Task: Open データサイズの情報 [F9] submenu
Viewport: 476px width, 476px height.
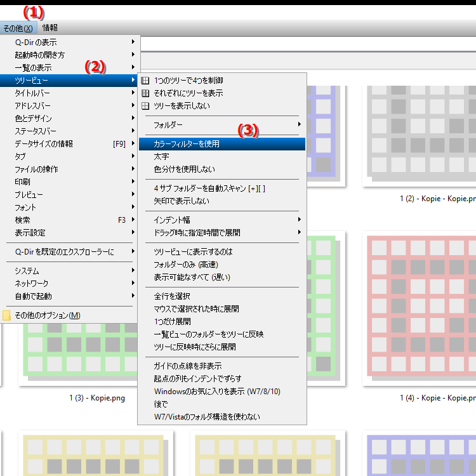Action: (x=69, y=144)
